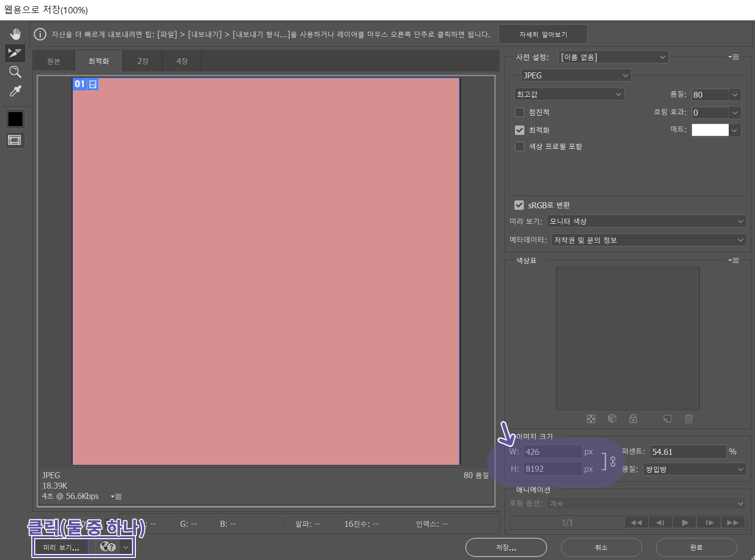The width and height of the screenshot is (755, 560).
Task: Open the 사전 설정 preset dropdown
Action: click(614, 57)
